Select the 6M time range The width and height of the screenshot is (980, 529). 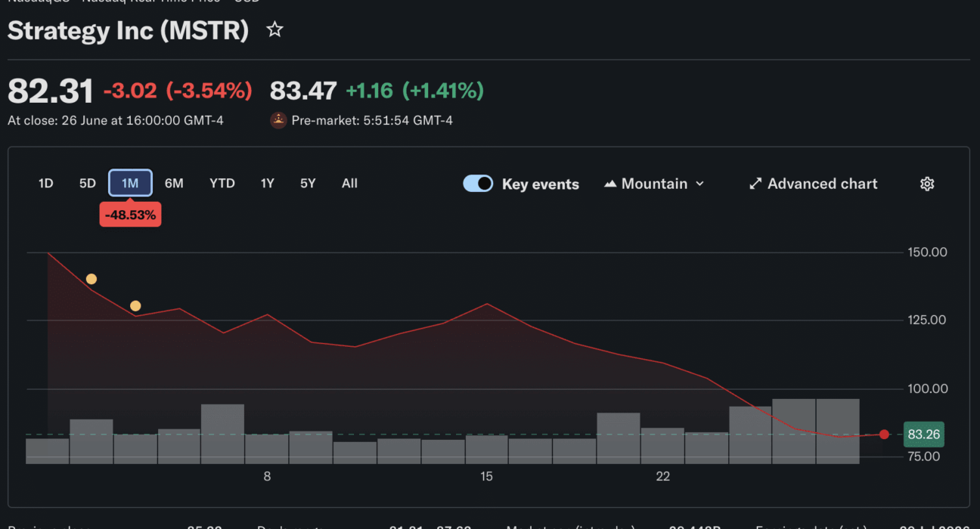pyautogui.click(x=174, y=183)
